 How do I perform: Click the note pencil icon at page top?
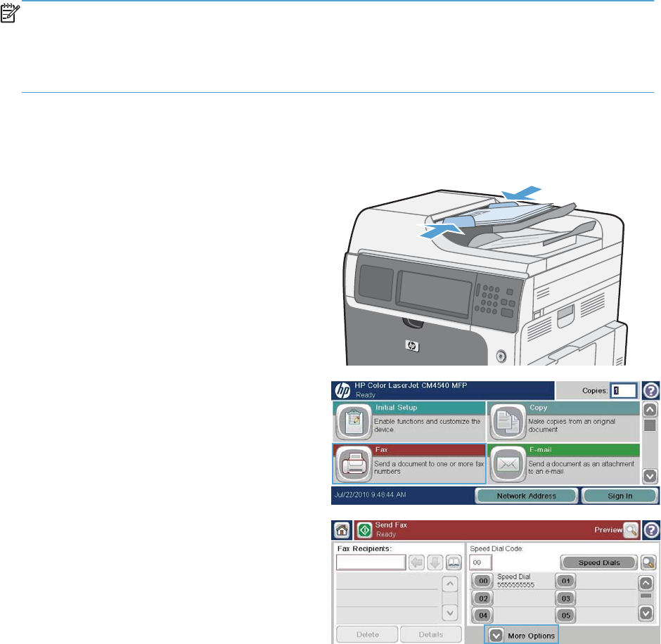click(x=10, y=13)
